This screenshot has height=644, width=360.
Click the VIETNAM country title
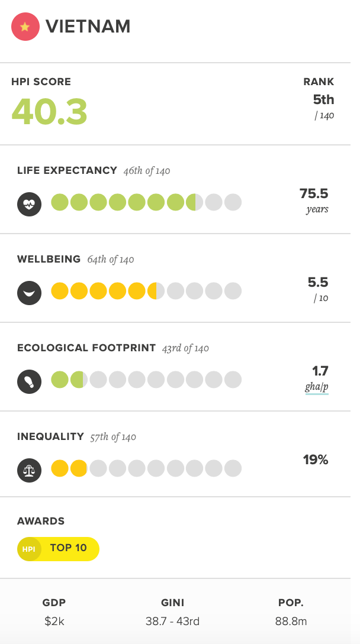click(88, 27)
